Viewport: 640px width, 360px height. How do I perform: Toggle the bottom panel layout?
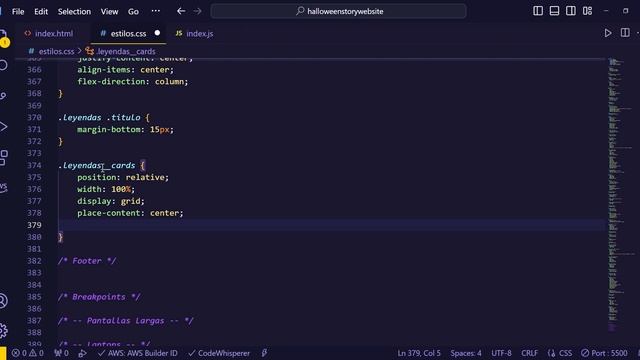[554, 11]
